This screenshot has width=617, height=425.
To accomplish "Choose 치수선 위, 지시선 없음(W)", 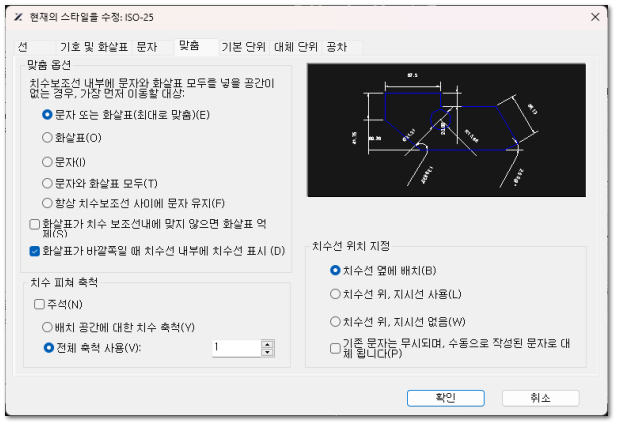I will click(x=398, y=322).
